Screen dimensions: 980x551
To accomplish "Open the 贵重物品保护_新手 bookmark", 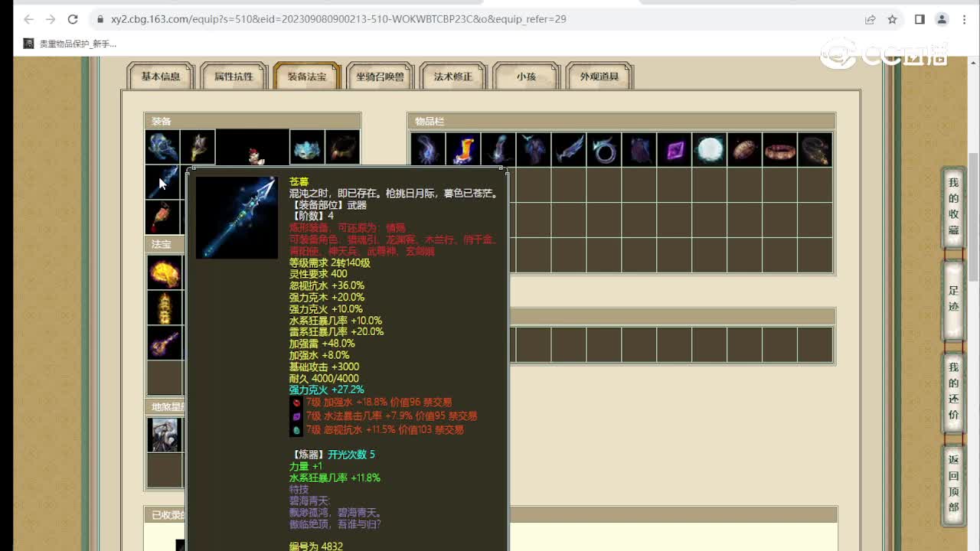I will point(70,44).
